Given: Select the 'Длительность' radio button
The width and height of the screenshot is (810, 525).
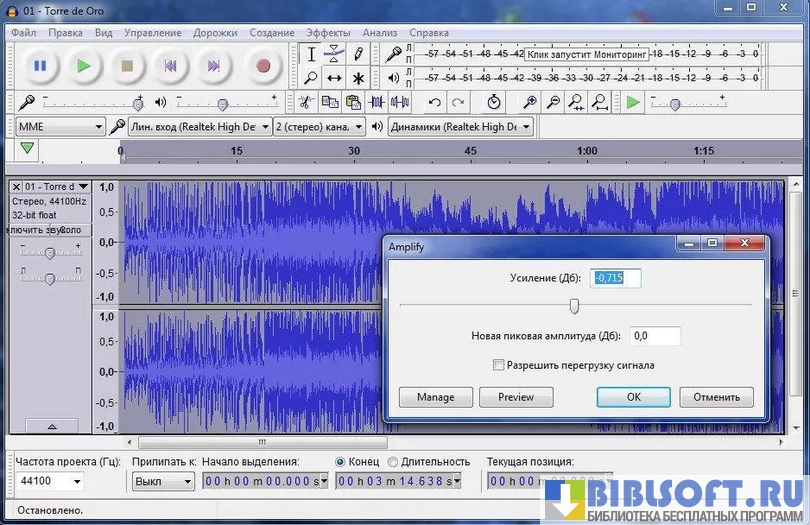Looking at the screenshot, I should click(392, 461).
